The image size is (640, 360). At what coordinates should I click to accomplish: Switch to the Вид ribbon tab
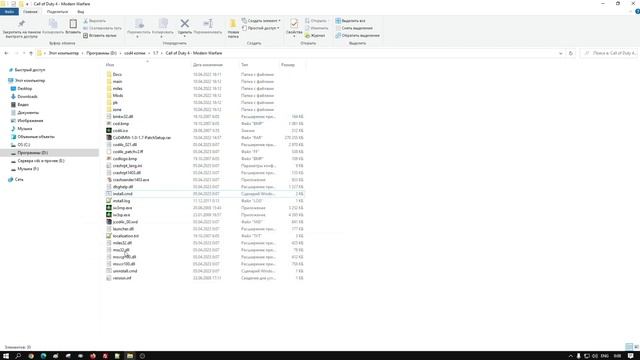[x=81, y=12]
